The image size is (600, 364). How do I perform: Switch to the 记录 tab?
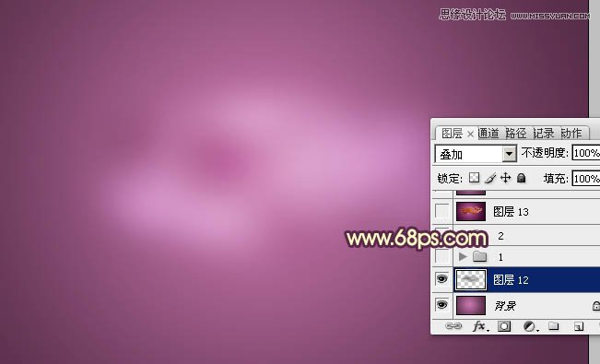(544, 134)
